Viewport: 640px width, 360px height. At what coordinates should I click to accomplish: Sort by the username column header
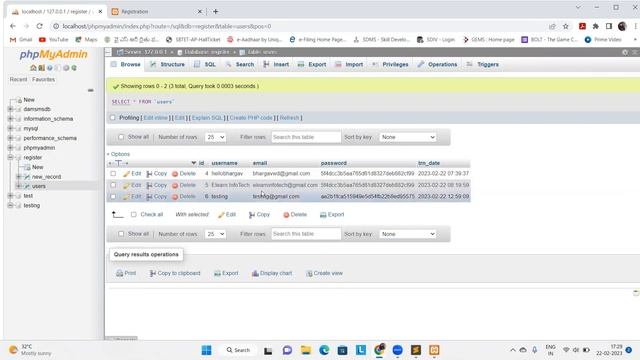pyautogui.click(x=224, y=163)
